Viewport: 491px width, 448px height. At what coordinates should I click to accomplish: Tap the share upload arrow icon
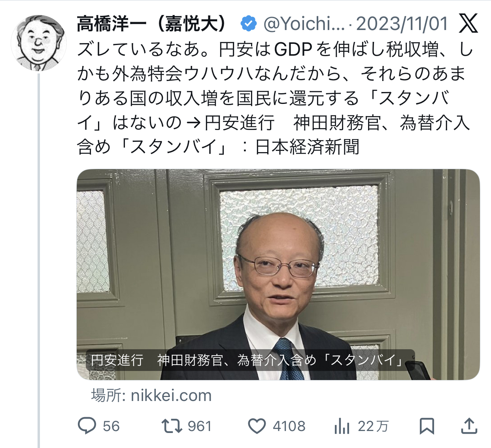[x=469, y=426]
